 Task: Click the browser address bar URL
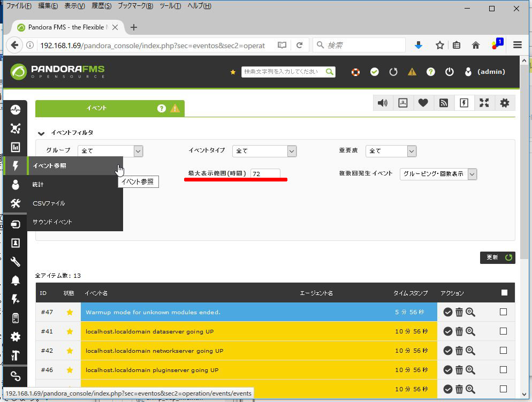pyautogui.click(x=153, y=45)
